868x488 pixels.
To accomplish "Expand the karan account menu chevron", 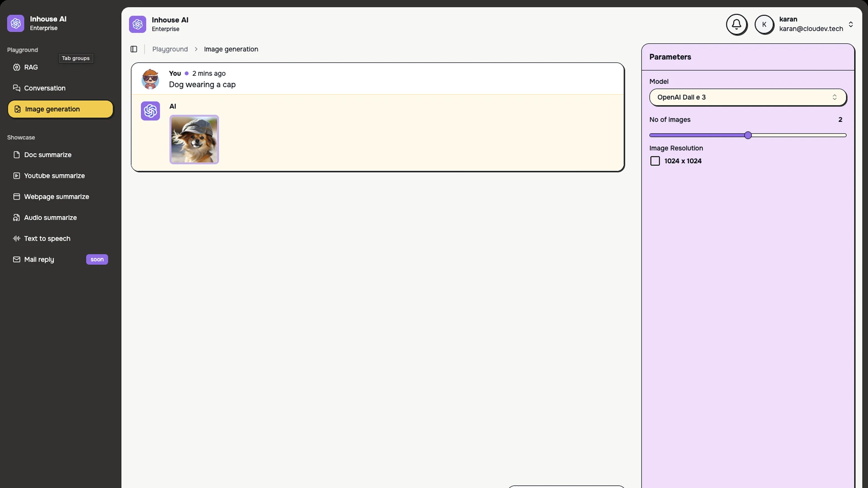I will coord(851,24).
